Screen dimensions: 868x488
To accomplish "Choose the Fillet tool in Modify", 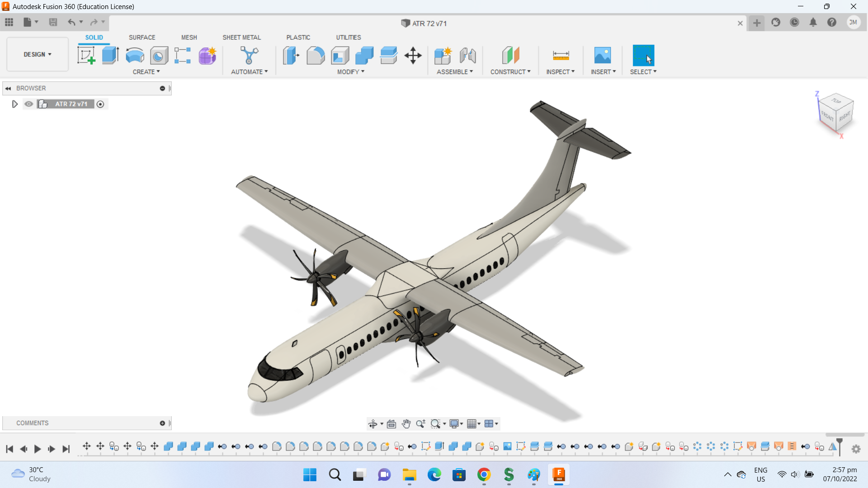I will (x=316, y=56).
